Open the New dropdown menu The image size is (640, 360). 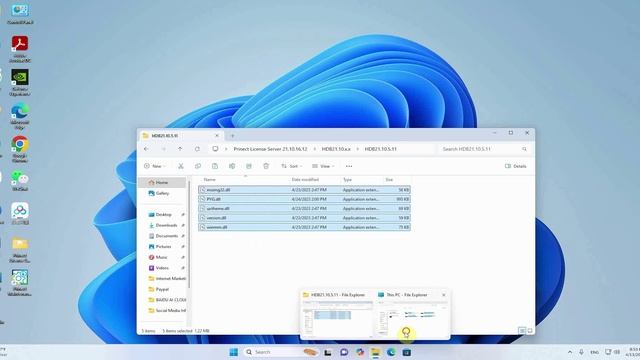click(x=155, y=166)
